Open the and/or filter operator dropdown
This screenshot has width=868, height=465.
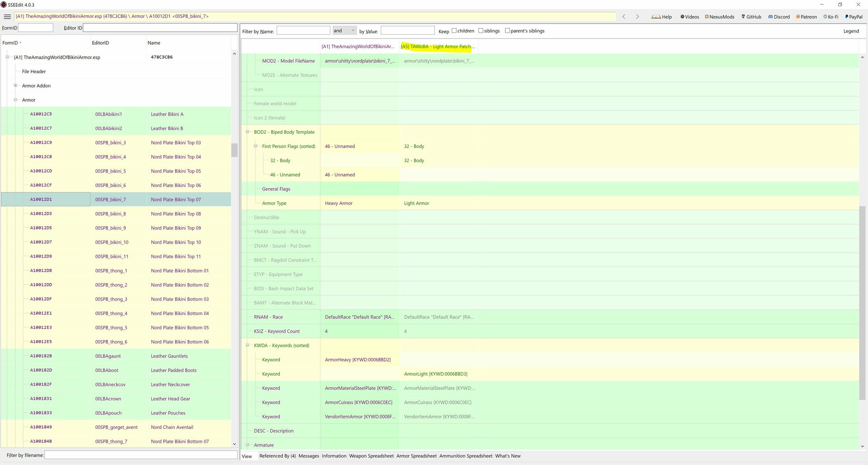pos(344,31)
